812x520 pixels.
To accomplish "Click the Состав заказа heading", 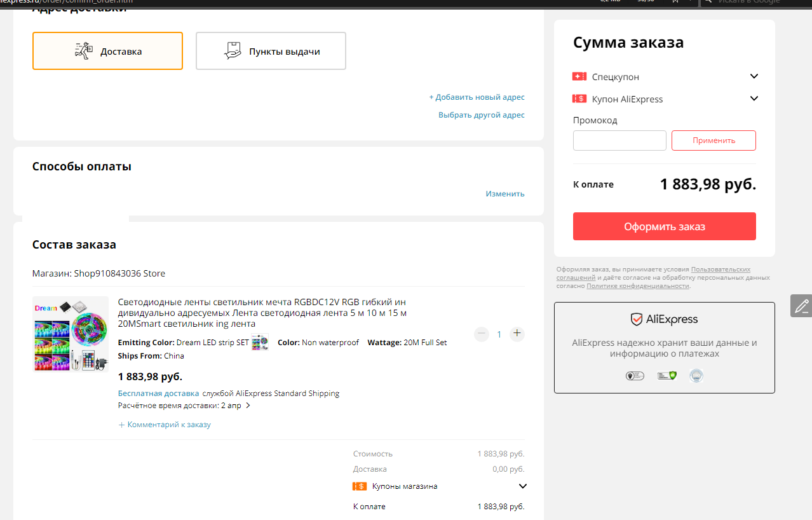I will pos(74,245).
